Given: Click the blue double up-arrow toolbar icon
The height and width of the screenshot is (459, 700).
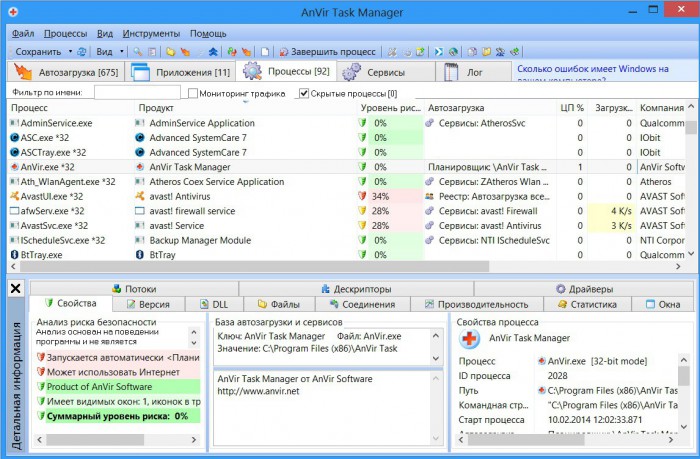Looking at the screenshot, I should [x=213, y=52].
